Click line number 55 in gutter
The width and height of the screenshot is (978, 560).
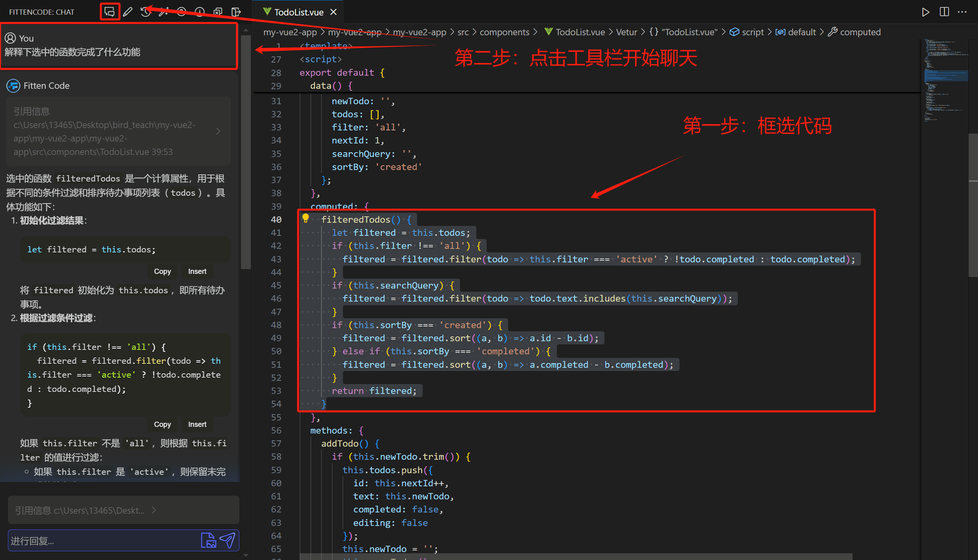(x=276, y=417)
